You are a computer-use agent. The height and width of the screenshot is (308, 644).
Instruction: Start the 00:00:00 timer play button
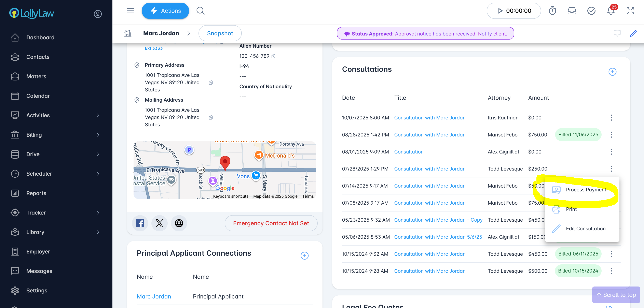tap(500, 11)
